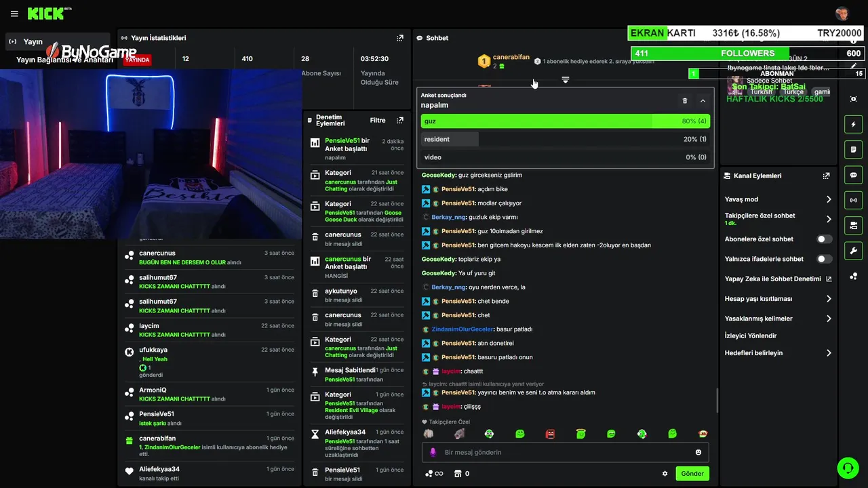This screenshot has height=488, width=868.
Task: Click the chat panel scrollbar
Action: pos(717,401)
